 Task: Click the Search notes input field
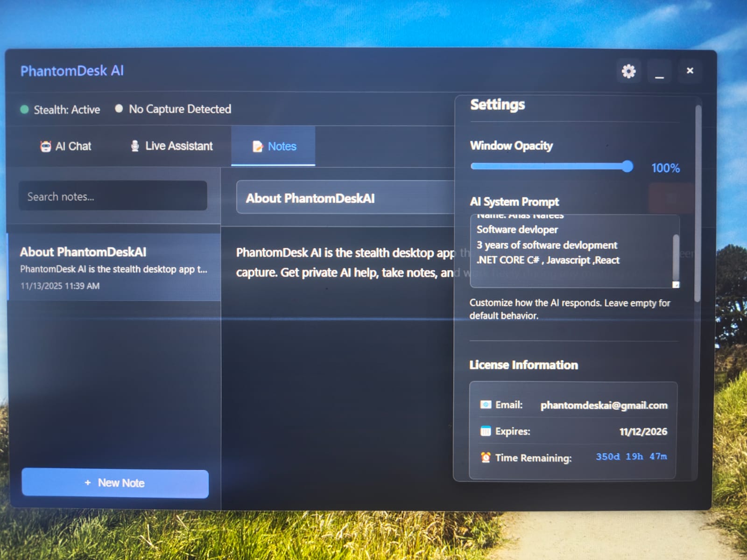[x=113, y=196]
